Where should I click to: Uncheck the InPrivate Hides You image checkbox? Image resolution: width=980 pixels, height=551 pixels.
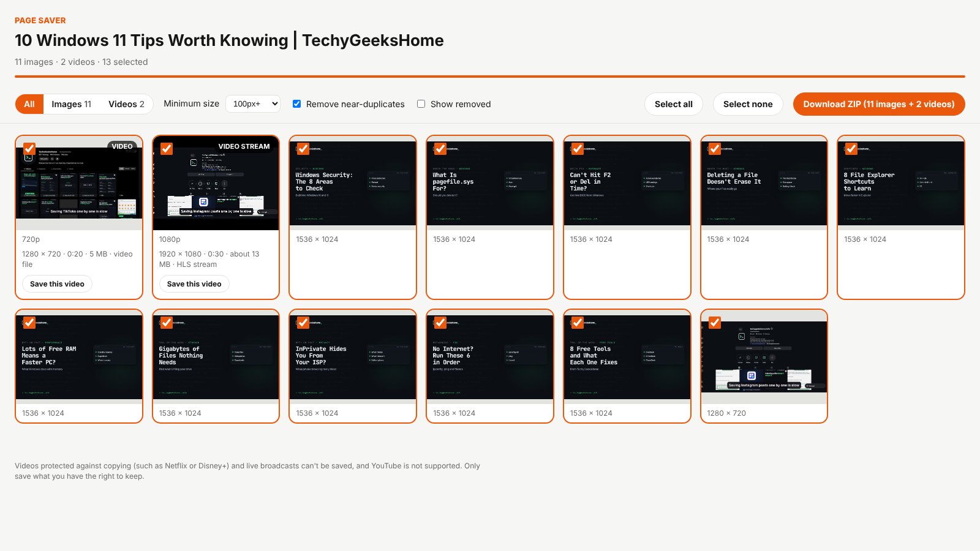pyautogui.click(x=303, y=323)
